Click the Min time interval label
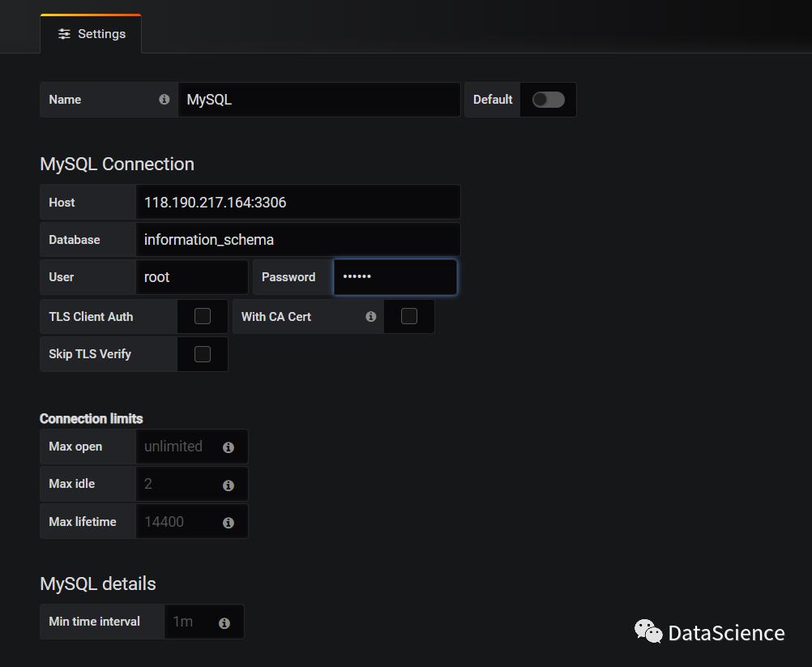 coord(94,622)
